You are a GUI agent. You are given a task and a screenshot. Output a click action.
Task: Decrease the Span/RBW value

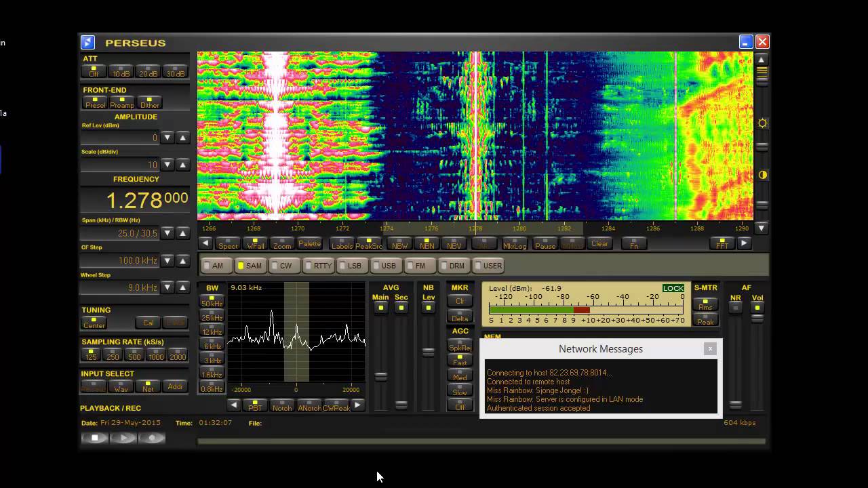click(x=167, y=233)
